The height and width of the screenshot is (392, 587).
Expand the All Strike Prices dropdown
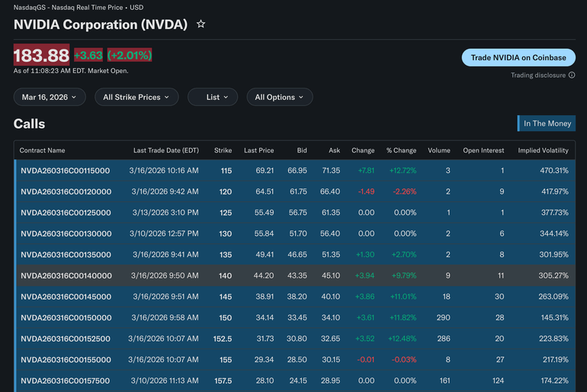tap(136, 98)
